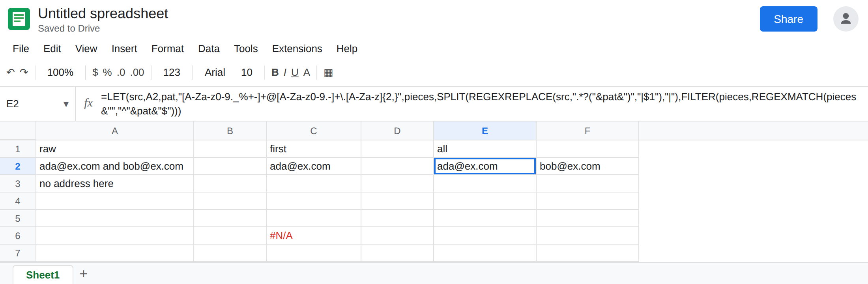Open the font size 10 dropdown
The height and width of the screenshot is (284, 868).
point(247,72)
